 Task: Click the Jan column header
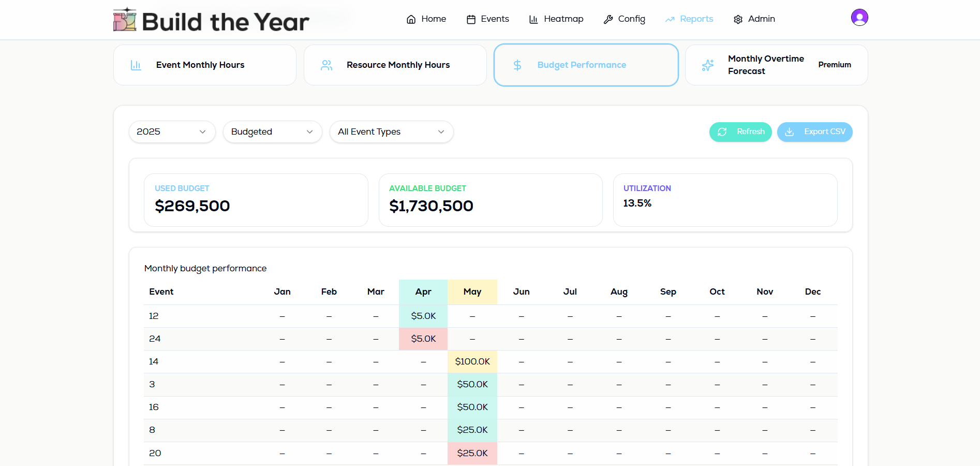pos(283,292)
